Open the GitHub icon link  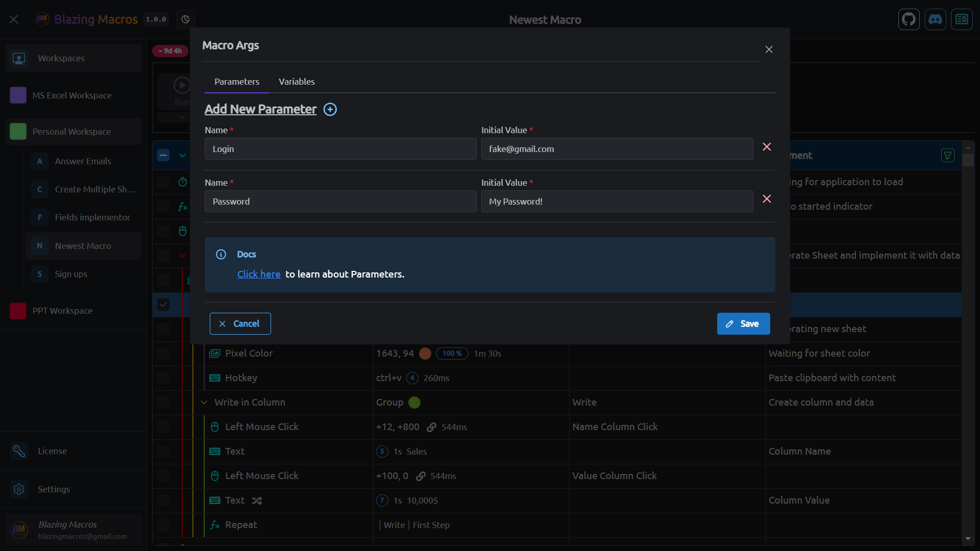point(909,19)
